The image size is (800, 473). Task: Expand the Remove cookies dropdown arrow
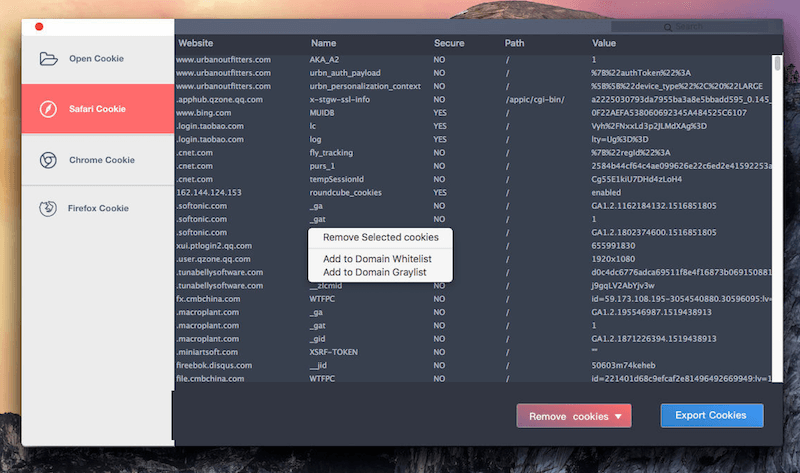(618, 416)
